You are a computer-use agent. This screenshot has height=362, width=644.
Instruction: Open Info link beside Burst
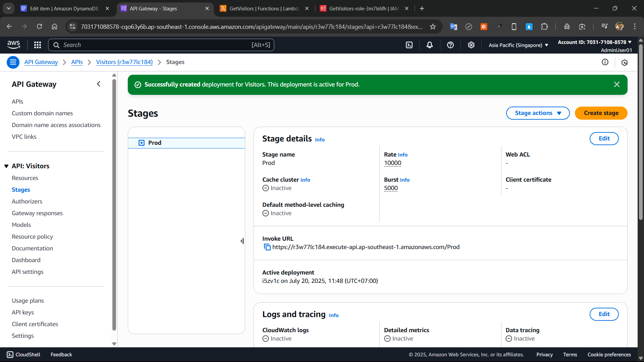click(x=405, y=180)
